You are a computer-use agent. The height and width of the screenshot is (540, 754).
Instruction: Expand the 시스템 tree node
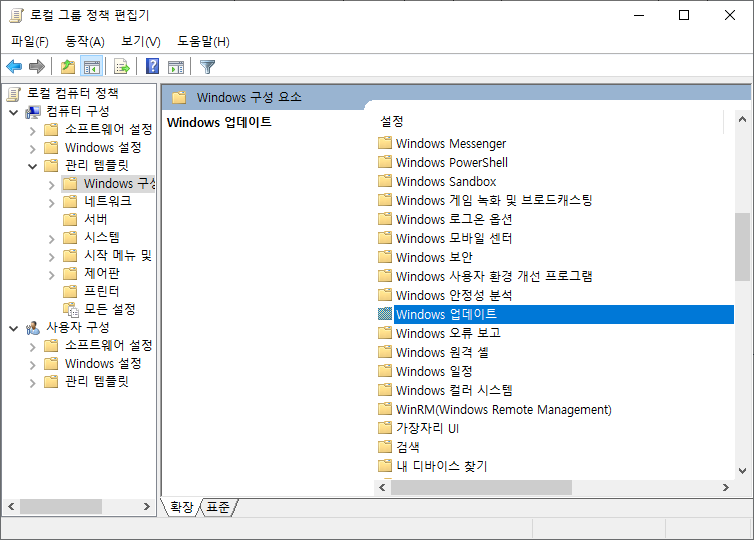51,239
